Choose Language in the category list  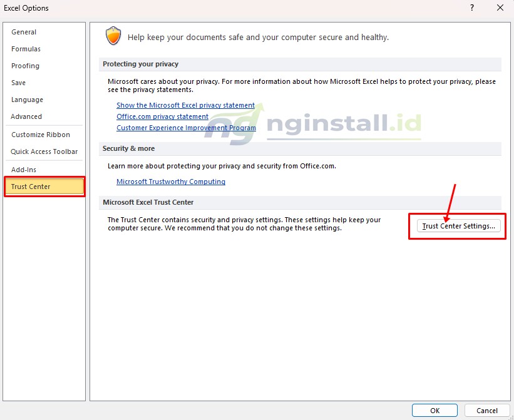coord(27,100)
